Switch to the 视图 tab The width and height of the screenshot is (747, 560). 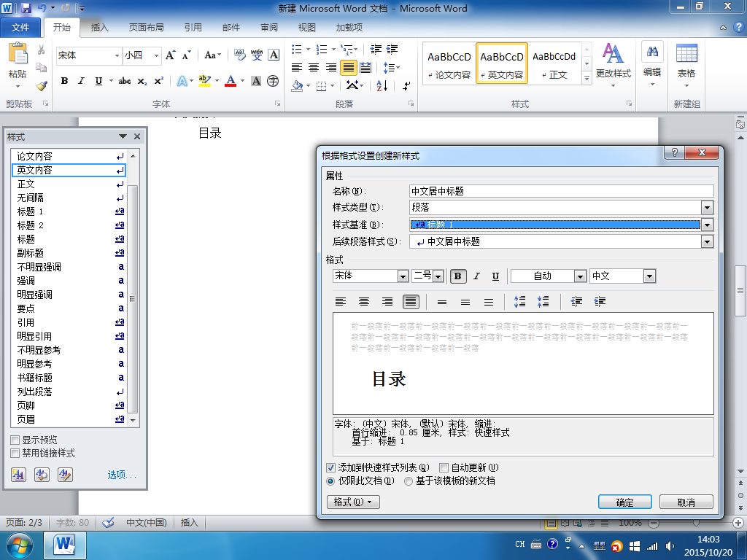coord(307,28)
